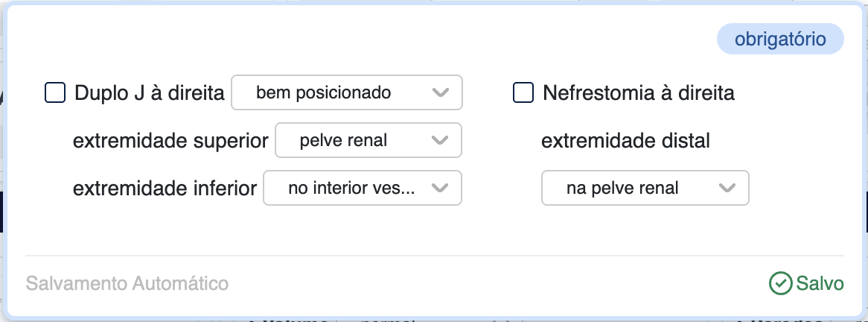This screenshot has width=868, height=322.
Task: Expand the extremidade distal 'na pelve renal' dropdown
Action: click(633, 188)
